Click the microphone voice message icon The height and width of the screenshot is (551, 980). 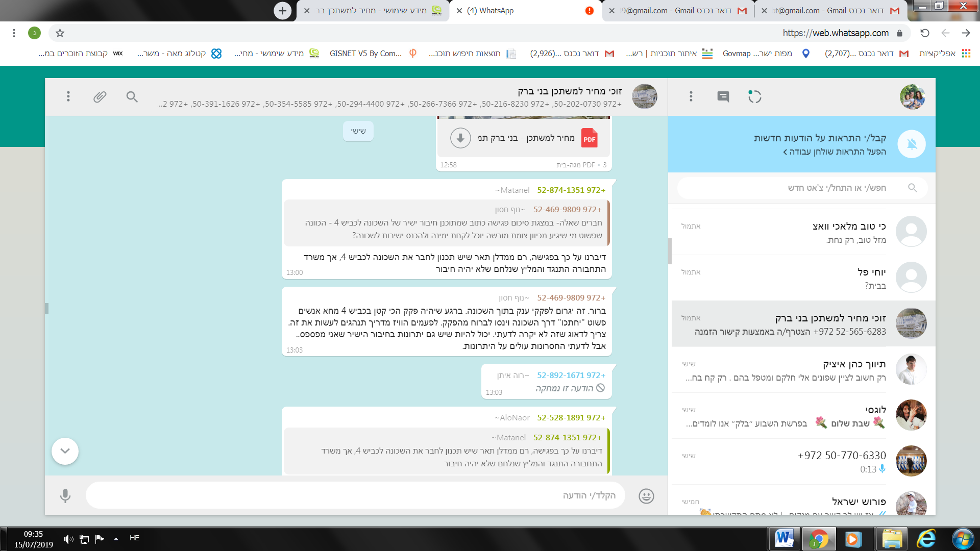coord(65,496)
